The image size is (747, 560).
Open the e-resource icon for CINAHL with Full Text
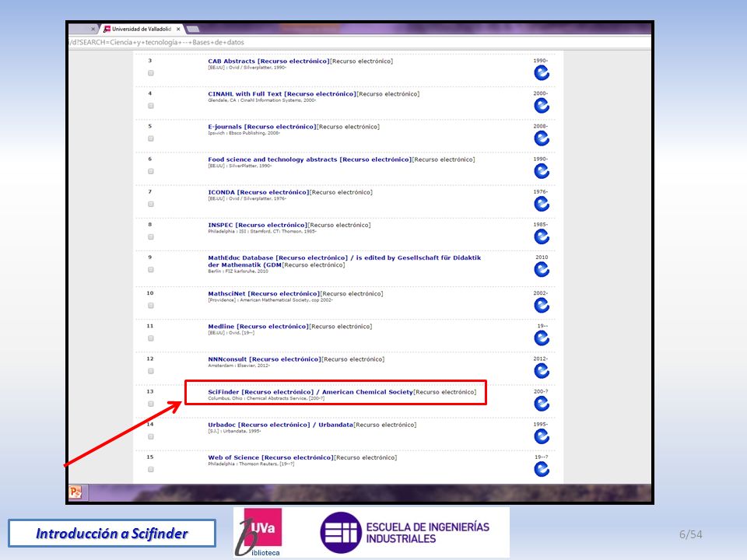click(542, 106)
